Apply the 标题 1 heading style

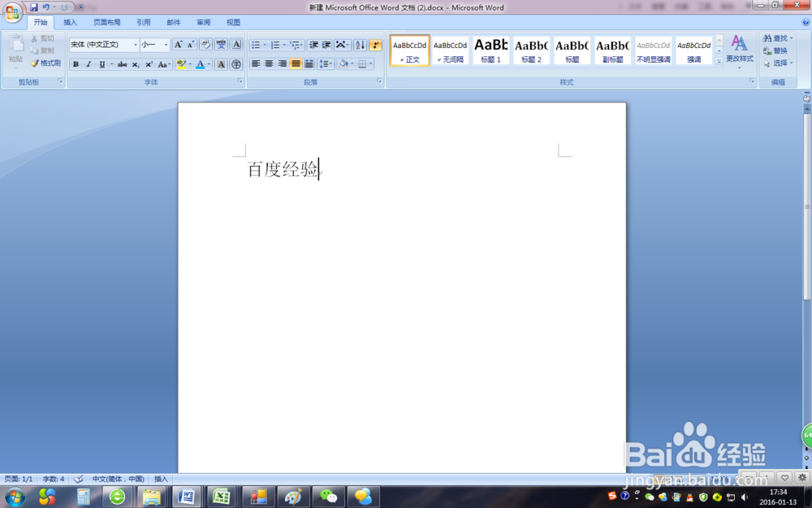pyautogui.click(x=491, y=50)
